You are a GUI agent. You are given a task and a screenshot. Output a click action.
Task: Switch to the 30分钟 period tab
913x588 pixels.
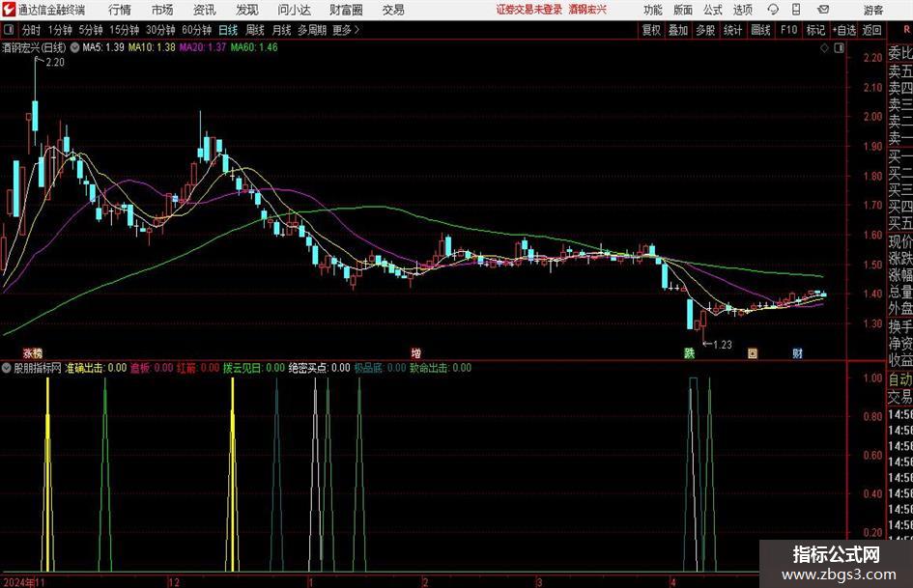tap(160, 30)
